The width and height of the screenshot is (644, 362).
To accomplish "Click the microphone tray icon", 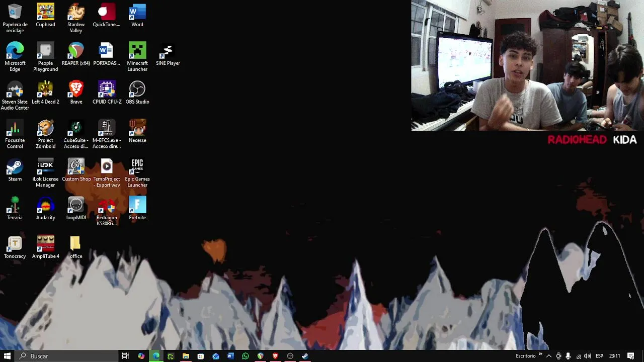I will pos(568,356).
